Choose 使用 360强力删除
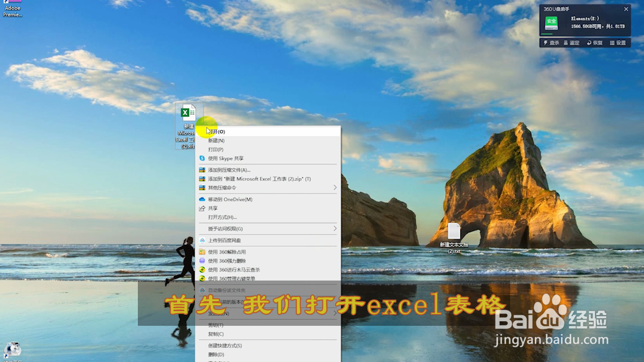The image size is (644, 362). point(268,261)
